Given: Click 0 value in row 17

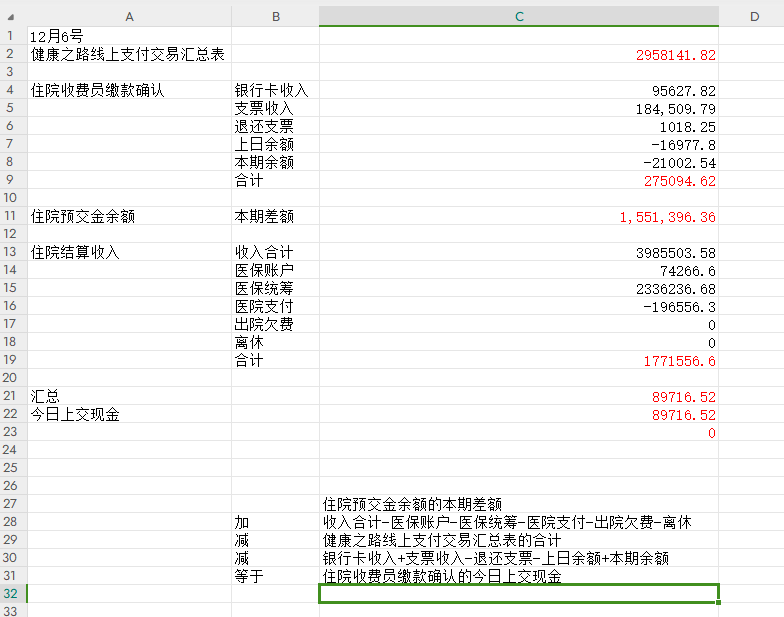Looking at the screenshot, I should tap(712, 324).
